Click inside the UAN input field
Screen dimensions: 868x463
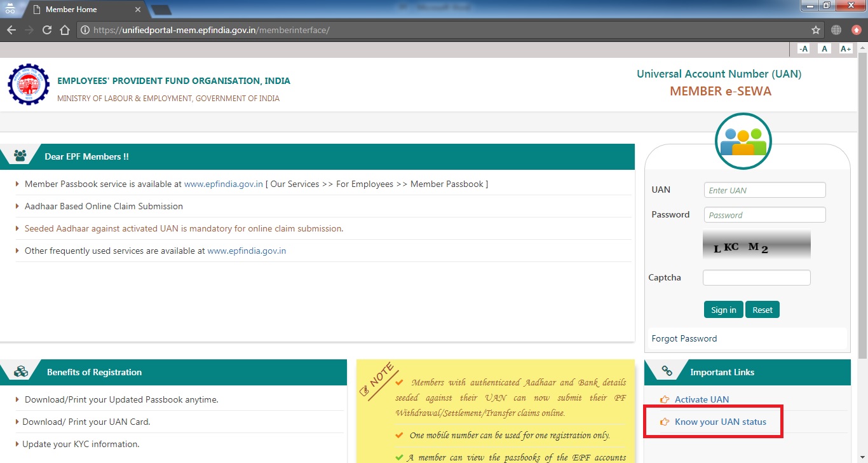(x=764, y=190)
